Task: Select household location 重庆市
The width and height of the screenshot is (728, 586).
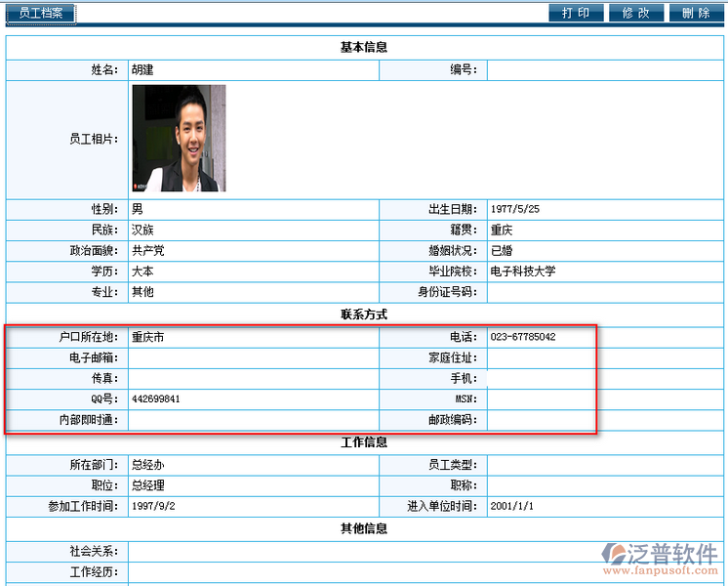Action: [x=148, y=337]
